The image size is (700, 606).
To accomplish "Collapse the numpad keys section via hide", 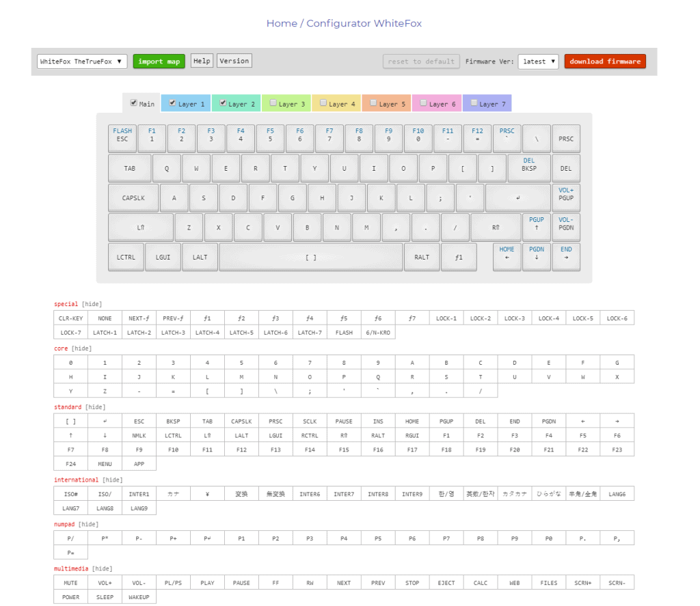I will coord(88,524).
